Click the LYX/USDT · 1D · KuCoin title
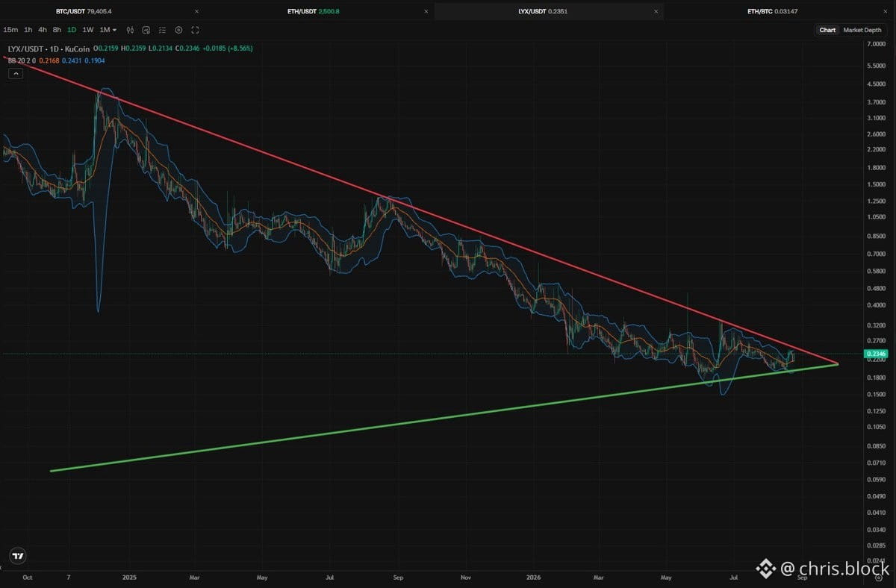 point(49,49)
